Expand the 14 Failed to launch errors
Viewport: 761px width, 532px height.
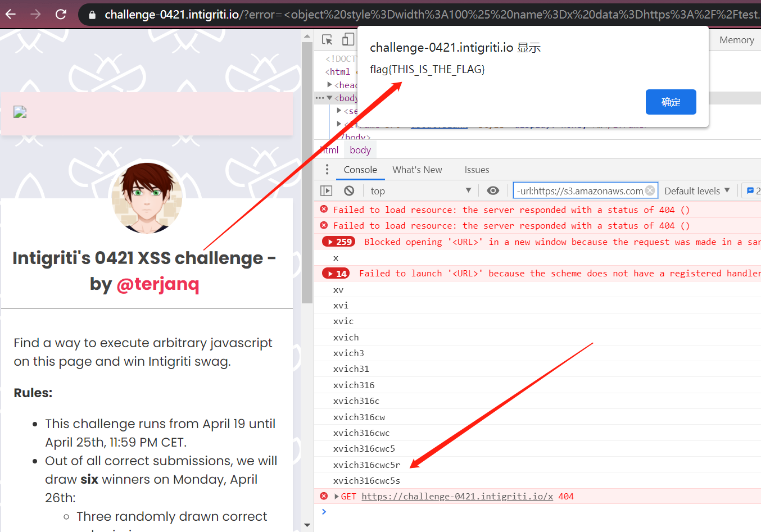336,274
